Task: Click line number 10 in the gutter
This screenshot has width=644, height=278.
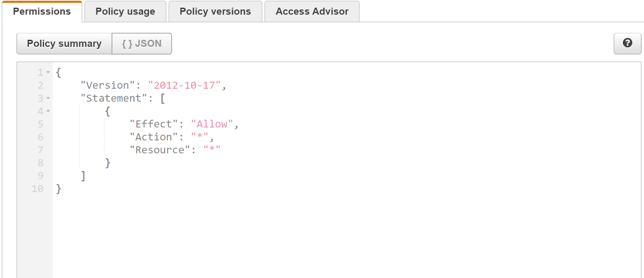Action: coord(37,189)
